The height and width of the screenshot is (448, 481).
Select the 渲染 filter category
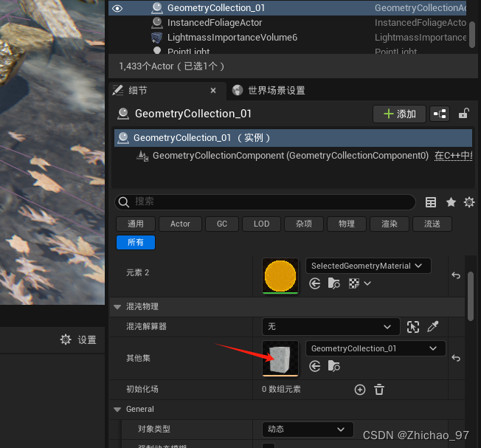click(x=390, y=224)
